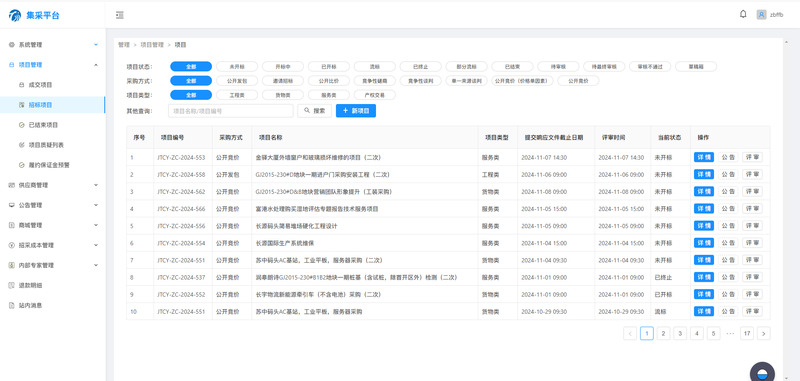
Task: Go to page 3
Action: [x=680, y=334]
